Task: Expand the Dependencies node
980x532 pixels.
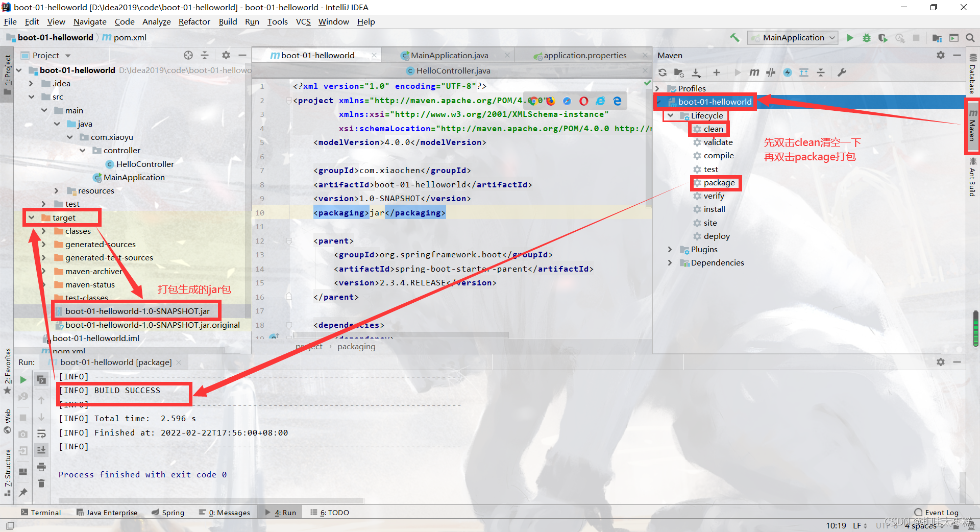Action: pyautogui.click(x=670, y=262)
